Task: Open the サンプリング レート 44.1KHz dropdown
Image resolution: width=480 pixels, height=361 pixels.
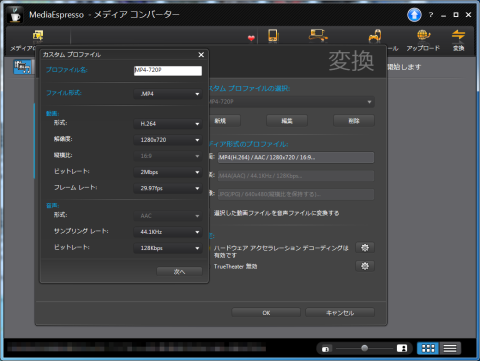Action: tap(168, 232)
